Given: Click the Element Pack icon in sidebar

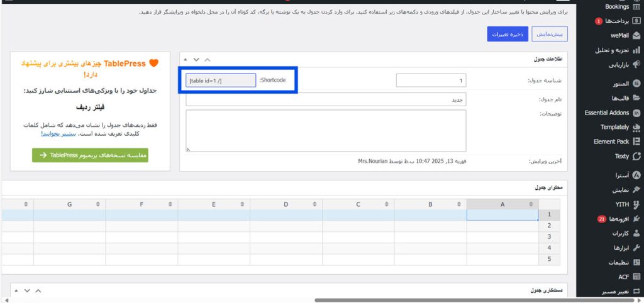Looking at the screenshot, I should coord(636,141).
